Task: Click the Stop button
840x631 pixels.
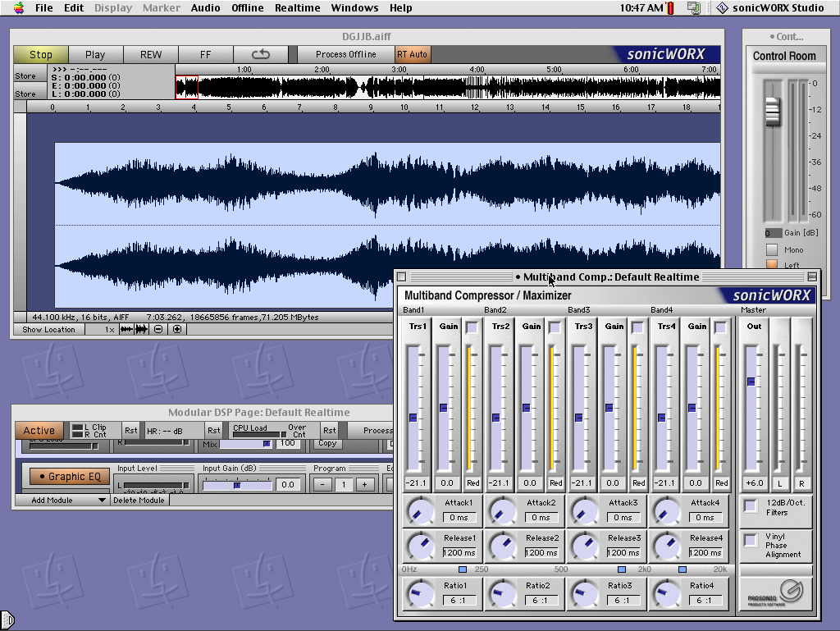Action: point(41,54)
